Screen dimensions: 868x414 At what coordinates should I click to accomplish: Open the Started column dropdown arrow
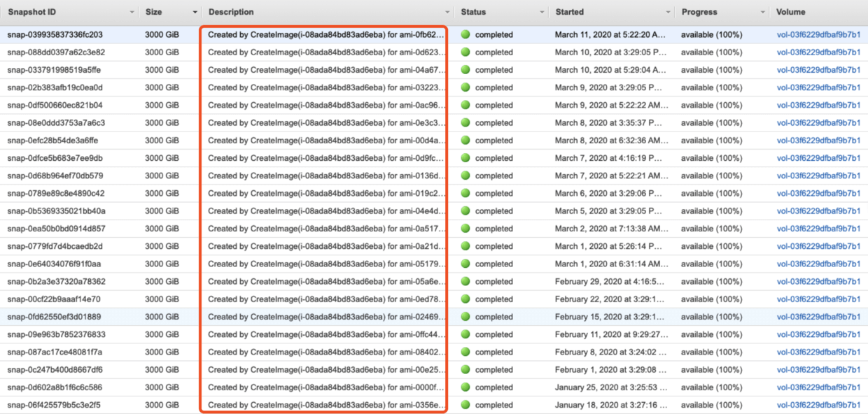(668, 13)
